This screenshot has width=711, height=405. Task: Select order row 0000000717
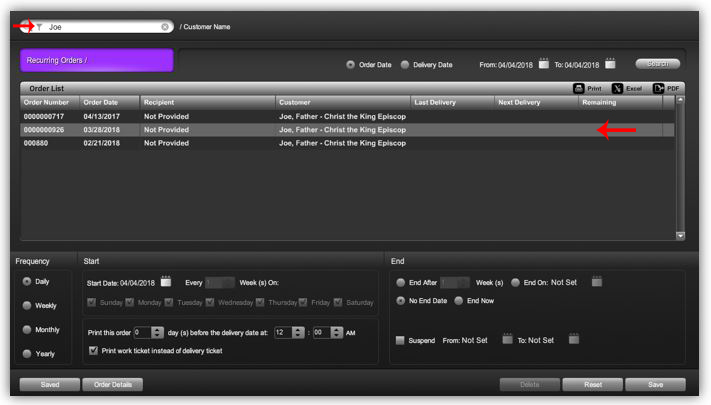pyautogui.click(x=347, y=117)
